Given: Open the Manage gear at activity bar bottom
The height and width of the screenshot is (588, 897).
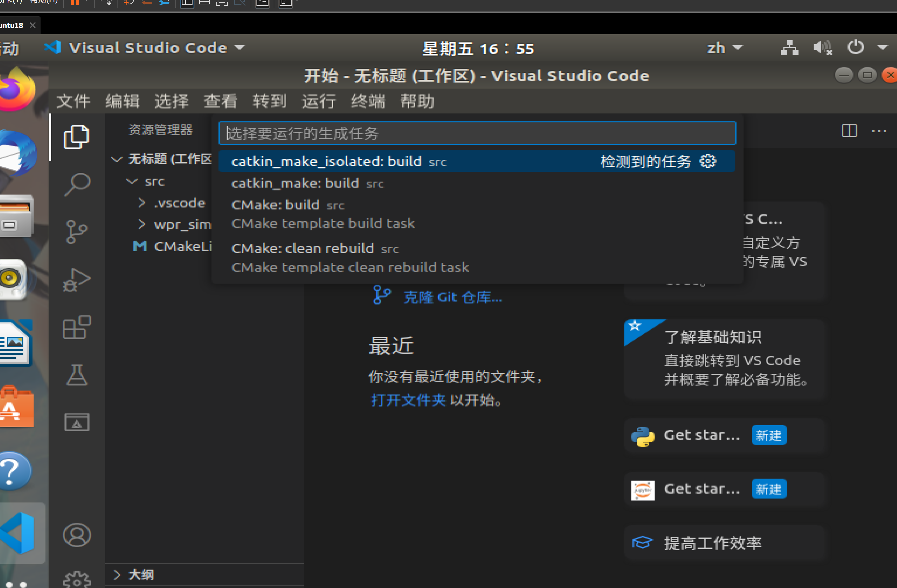Looking at the screenshot, I should pos(77,580).
